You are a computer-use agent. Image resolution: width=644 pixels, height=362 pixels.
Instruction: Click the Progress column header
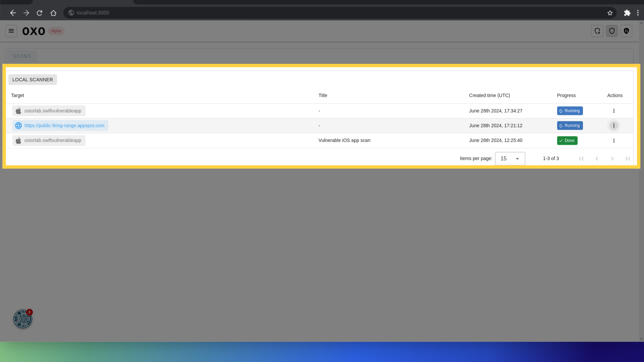pos(566,95)
